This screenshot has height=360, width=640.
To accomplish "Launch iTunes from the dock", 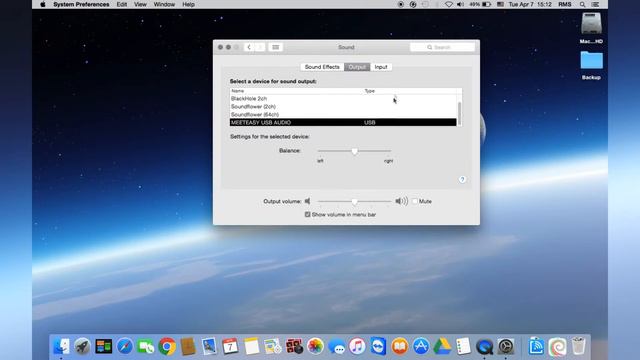I will tap(358, 346).
